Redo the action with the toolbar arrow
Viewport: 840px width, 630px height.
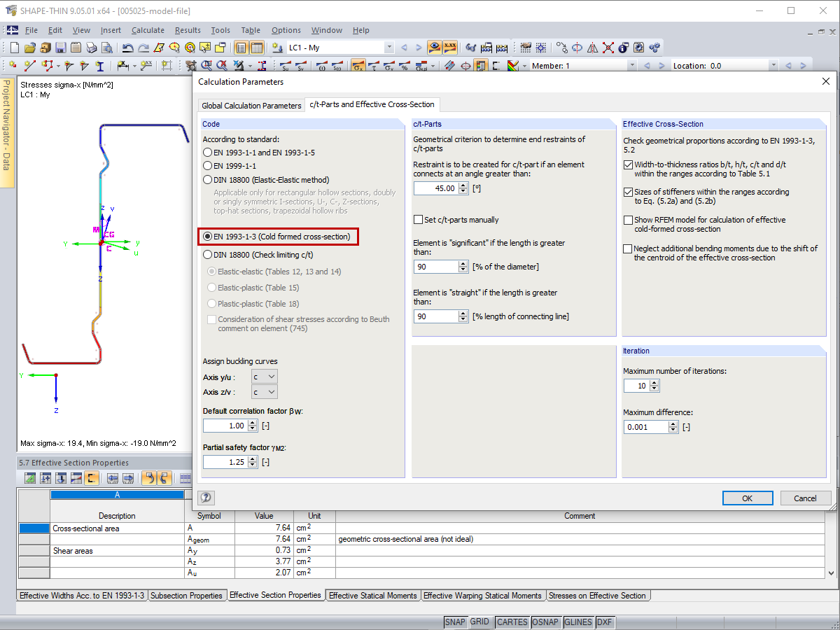pyautogui.click(x=143, y=48)
